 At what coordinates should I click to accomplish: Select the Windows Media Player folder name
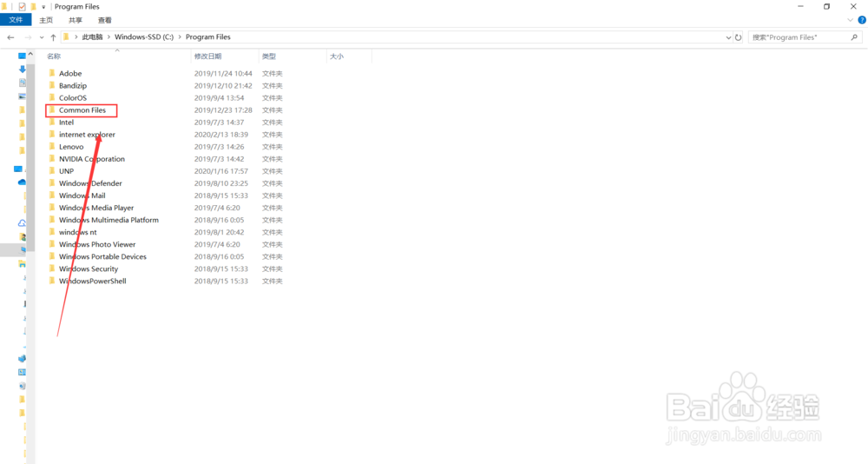coord(96,208)
